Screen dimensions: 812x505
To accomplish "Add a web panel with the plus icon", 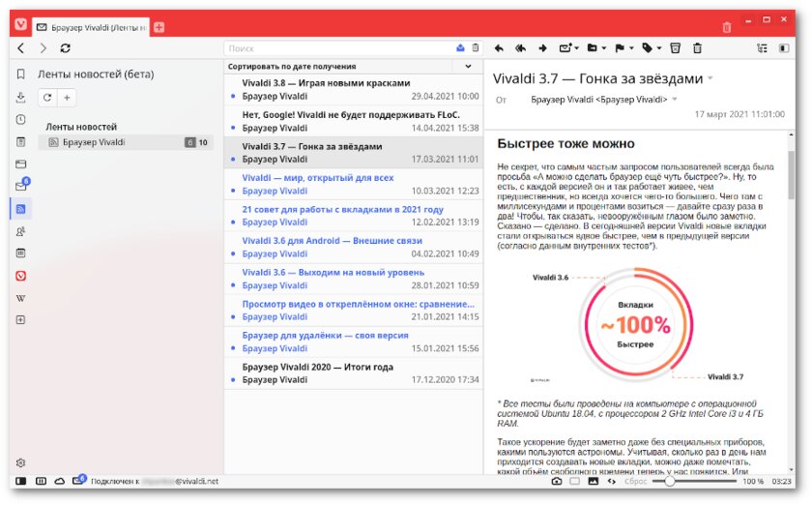I will [x=20, y=320].
